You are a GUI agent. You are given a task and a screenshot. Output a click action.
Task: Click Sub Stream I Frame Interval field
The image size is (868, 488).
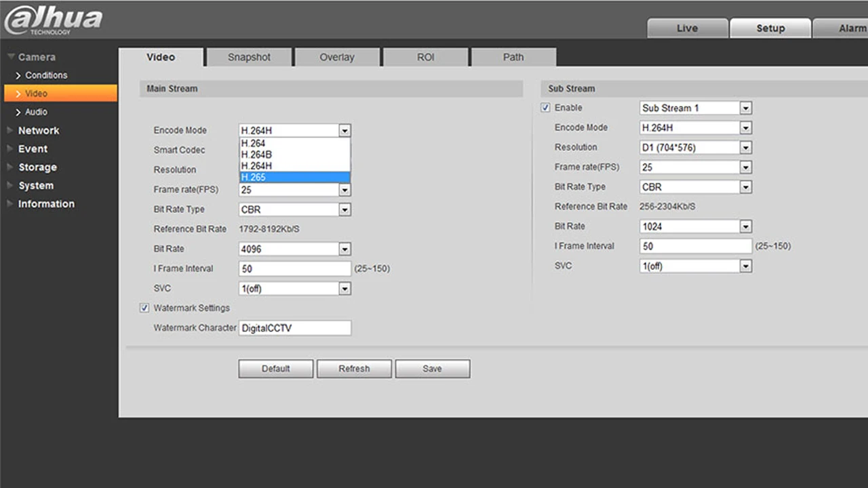click(696, 246)
